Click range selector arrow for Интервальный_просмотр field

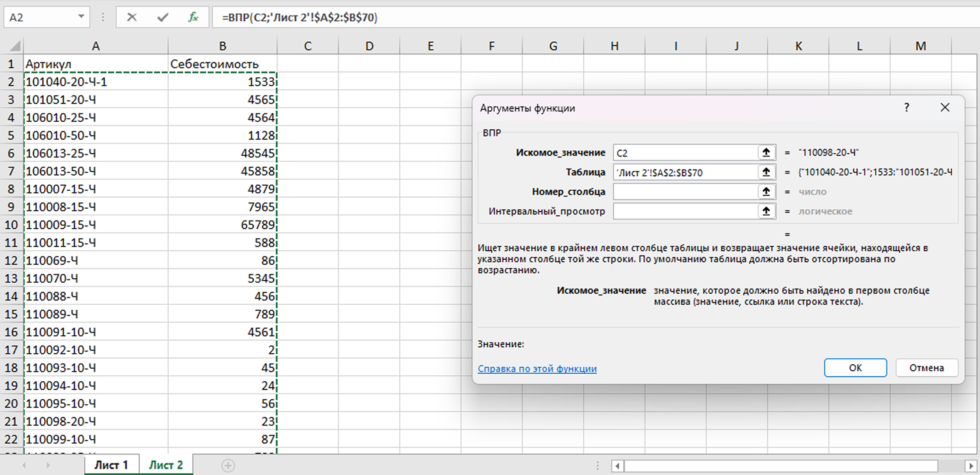coord(766,211)
